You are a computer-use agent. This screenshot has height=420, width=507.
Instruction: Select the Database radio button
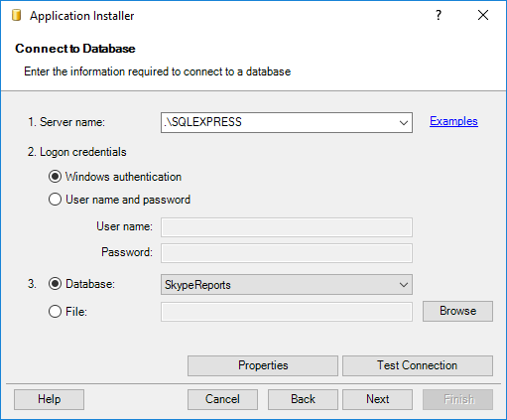[55, 284]
